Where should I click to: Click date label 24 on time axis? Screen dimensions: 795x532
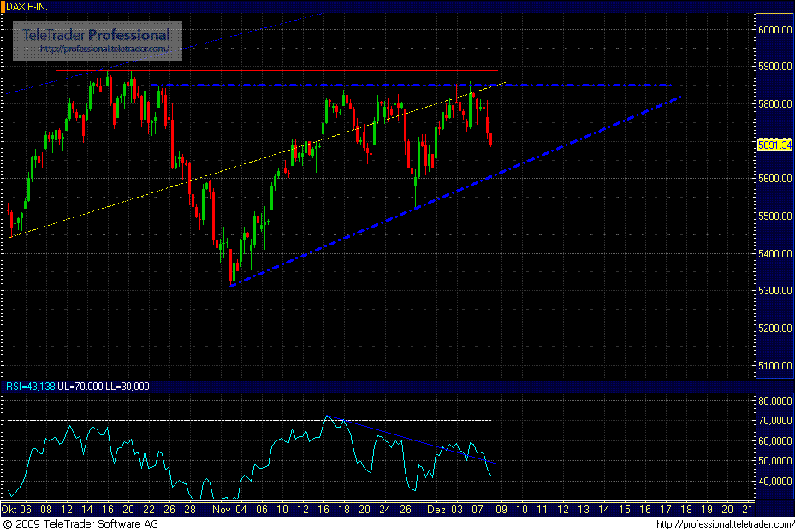385,510
